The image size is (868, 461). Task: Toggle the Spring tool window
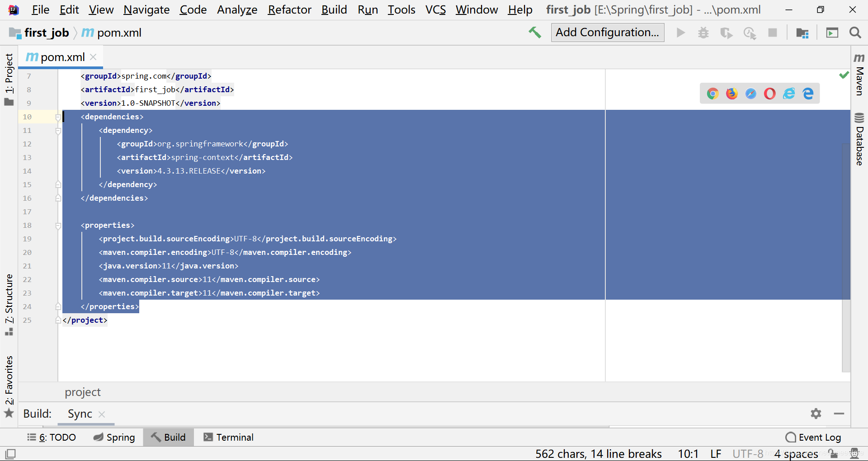point(114,437)
